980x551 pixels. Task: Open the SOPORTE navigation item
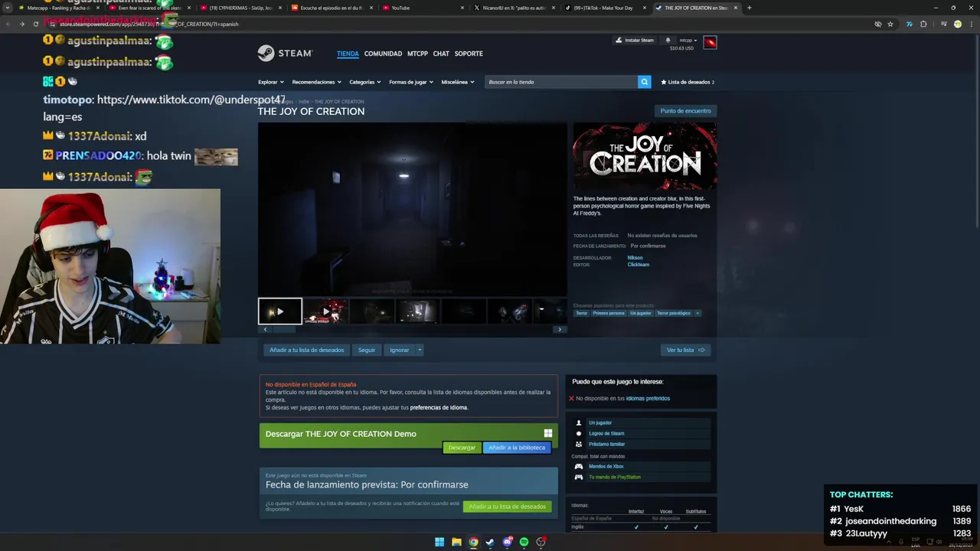click(x=469, y=54)
